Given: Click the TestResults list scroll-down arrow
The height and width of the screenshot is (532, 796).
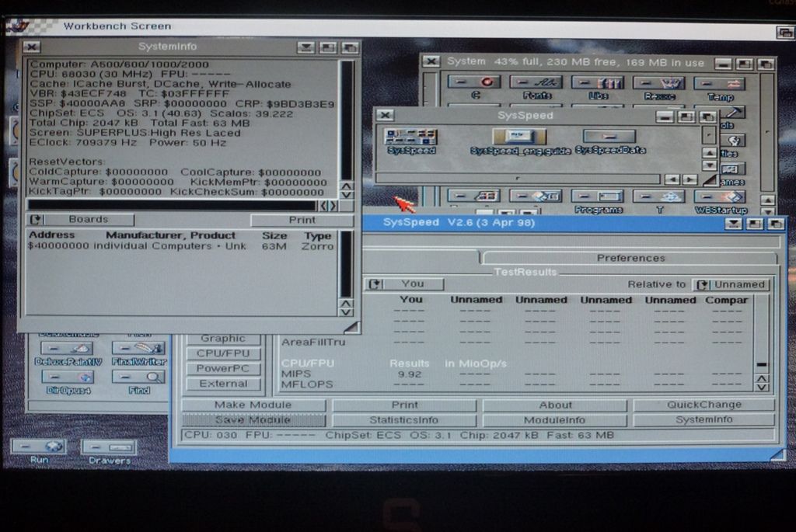Looking at the screenshot, I should click(762, 388).
